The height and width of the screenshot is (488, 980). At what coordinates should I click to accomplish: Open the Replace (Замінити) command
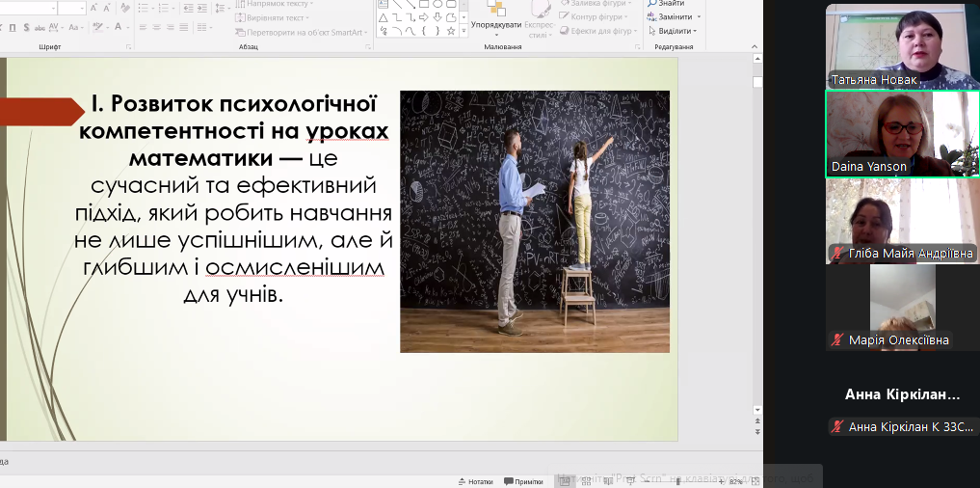(675, 16)
